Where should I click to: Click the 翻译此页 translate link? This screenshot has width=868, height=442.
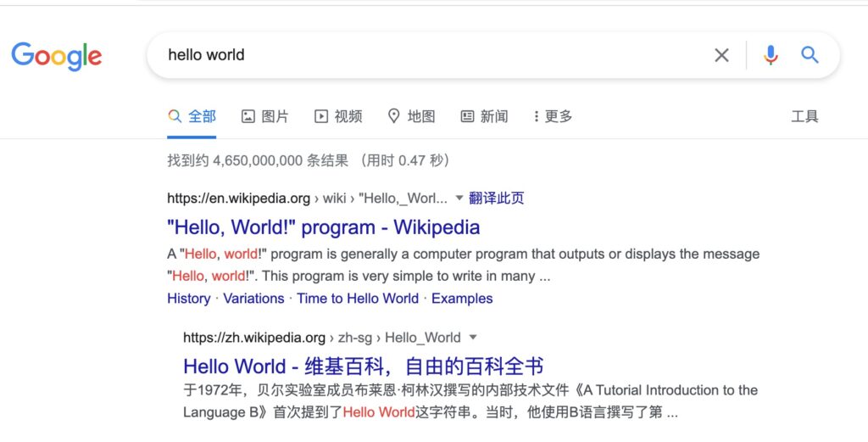point(496,199)
